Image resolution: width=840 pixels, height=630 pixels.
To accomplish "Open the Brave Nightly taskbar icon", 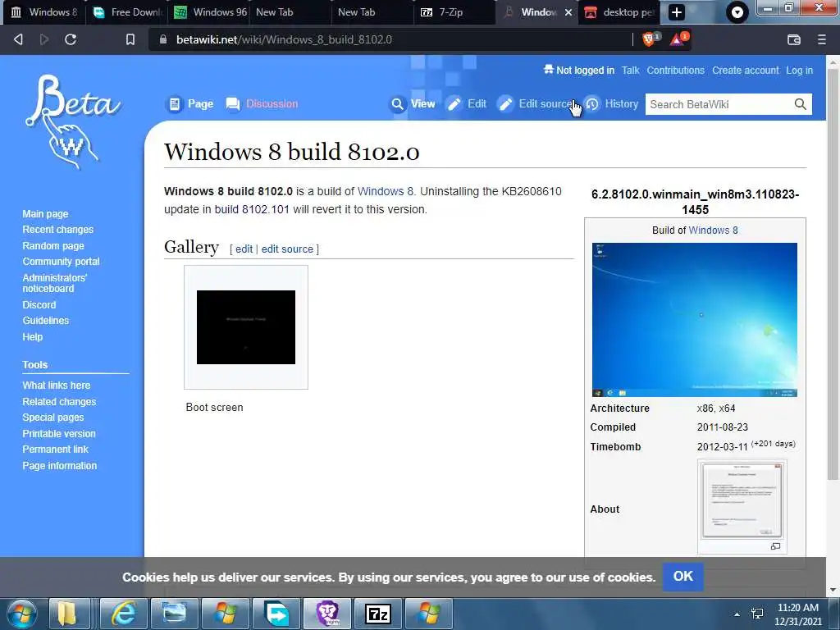I will click(326, 614).
